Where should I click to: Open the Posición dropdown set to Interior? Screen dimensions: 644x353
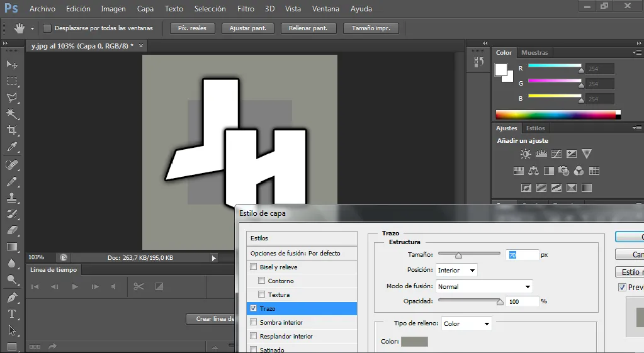tap(456, 270)
